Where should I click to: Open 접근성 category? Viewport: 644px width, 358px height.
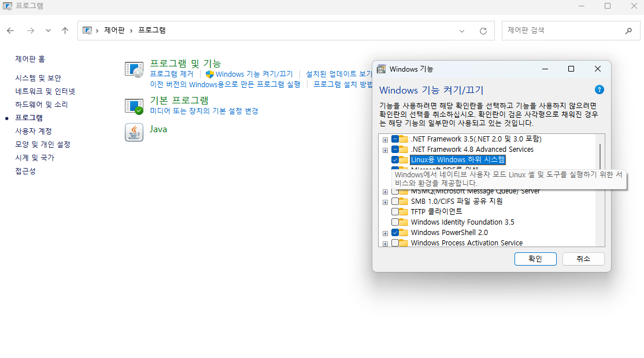[25, 171]
